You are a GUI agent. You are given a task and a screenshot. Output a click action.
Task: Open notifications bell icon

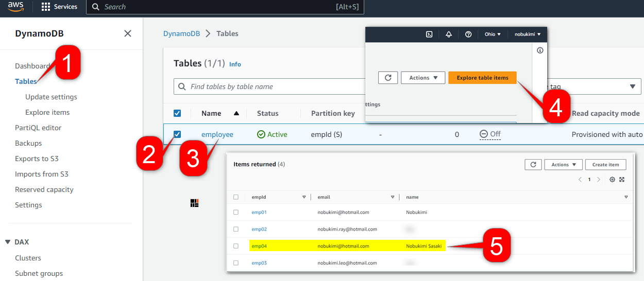coord(449,34)
